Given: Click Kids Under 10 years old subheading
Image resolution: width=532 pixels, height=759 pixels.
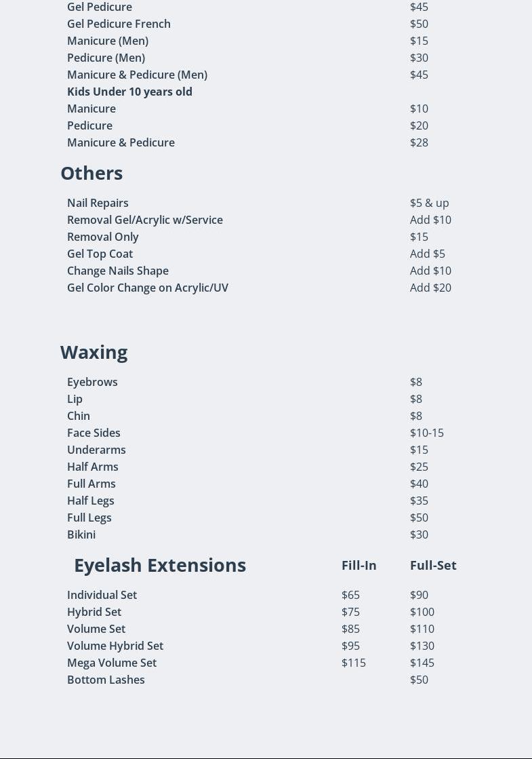Looking at the screenshot, I should coord(129,92).
